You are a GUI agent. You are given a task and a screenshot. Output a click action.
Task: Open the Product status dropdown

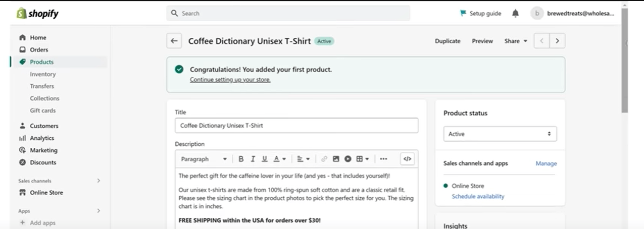pyautogui.click(x=500, y=134)
